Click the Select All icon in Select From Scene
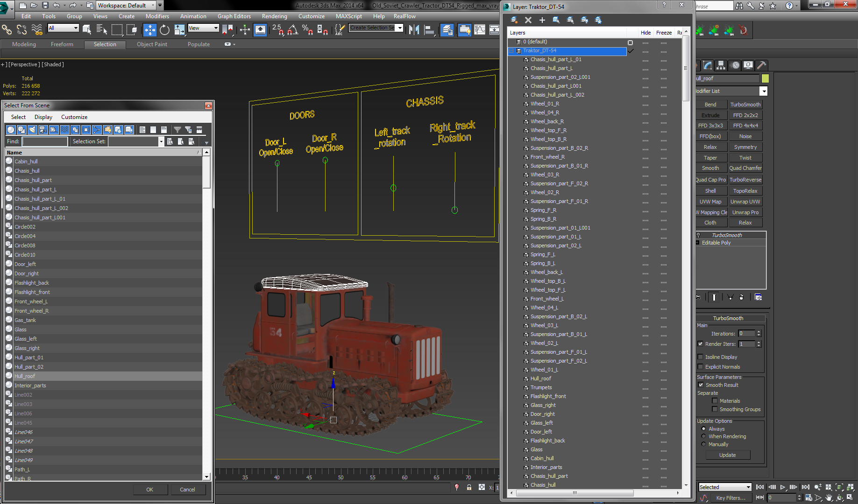The image size is (858, 504). coord(142,129)
